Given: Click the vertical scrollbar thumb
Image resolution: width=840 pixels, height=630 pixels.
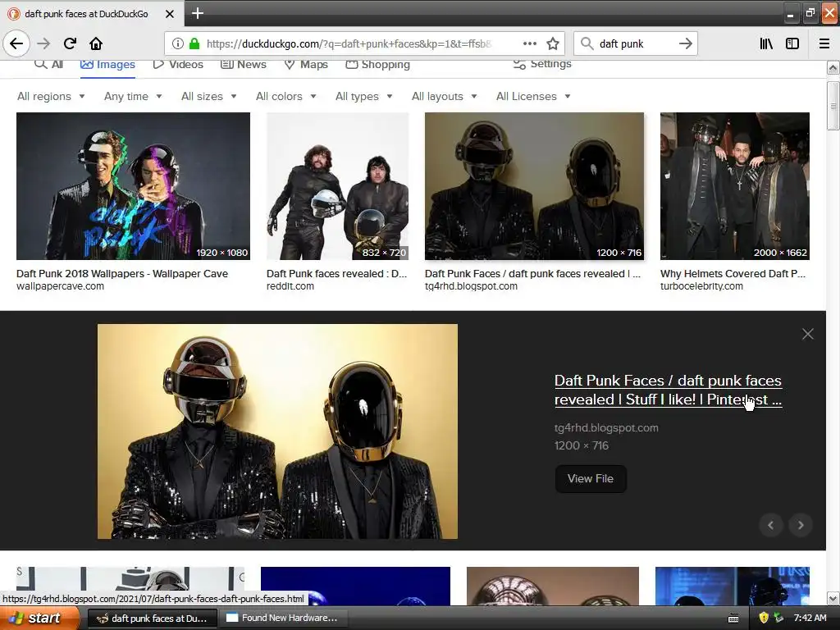Looking at the screenshot, I should pos(833,106).
